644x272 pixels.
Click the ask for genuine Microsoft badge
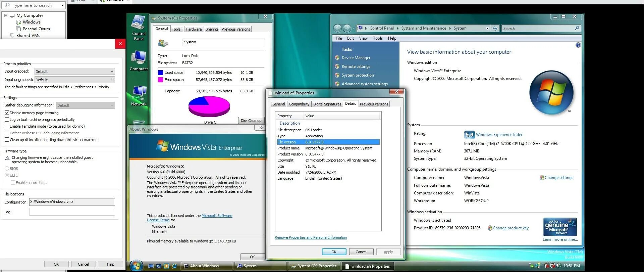560,227
